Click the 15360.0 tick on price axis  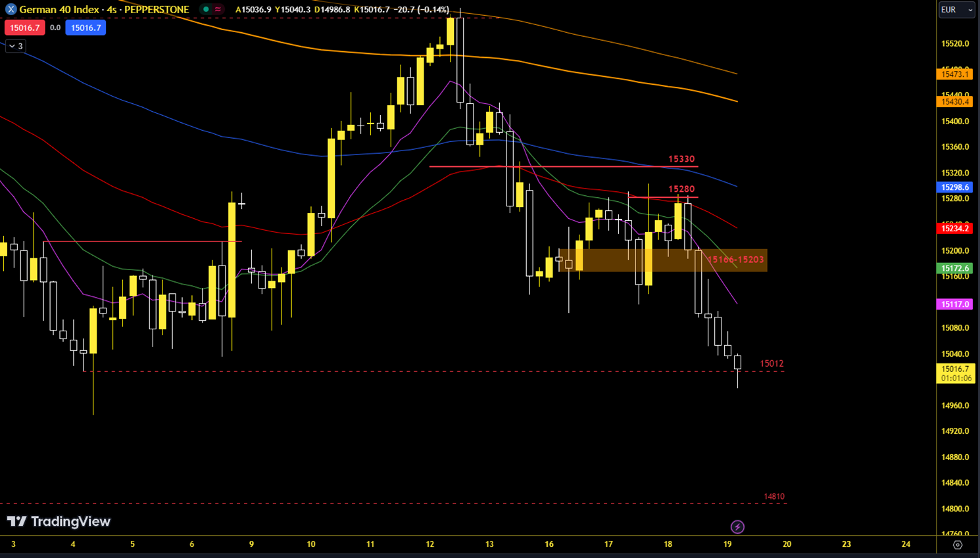[955, 147]
